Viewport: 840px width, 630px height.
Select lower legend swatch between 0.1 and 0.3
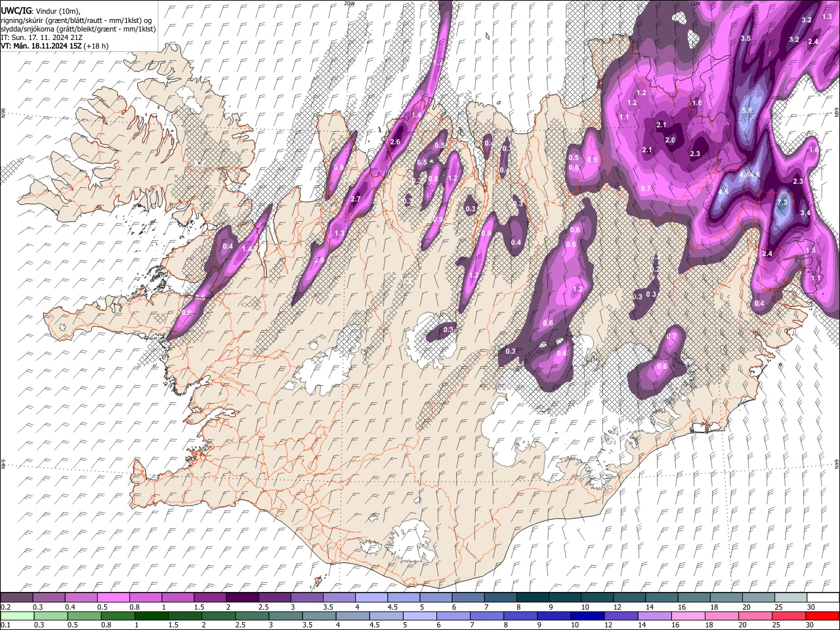(x=16, y=616)
